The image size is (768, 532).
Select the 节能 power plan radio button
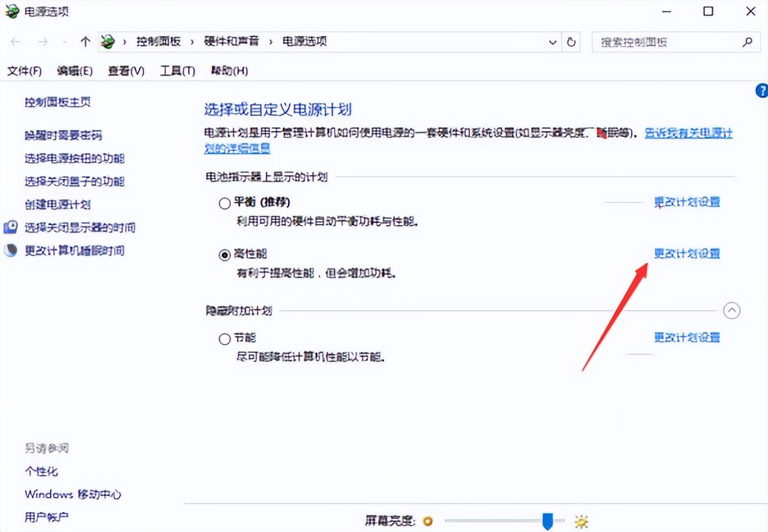tap(225, 338)
